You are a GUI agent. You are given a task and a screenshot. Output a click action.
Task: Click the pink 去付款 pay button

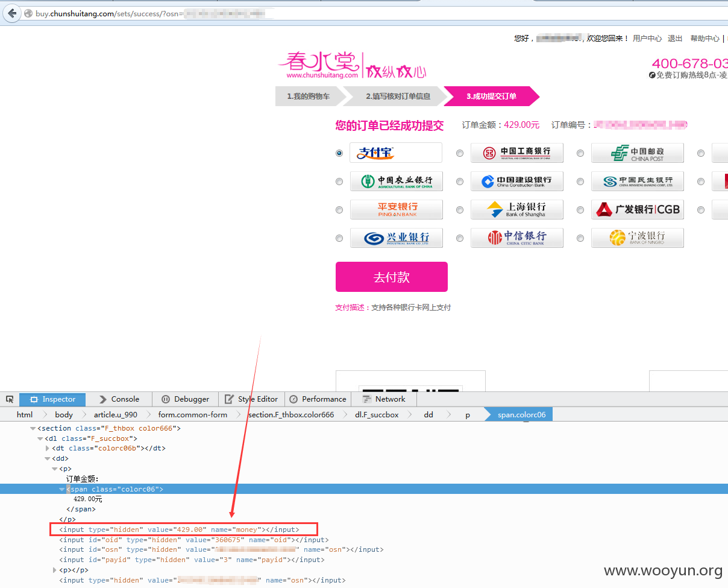click(x=392, y=277)
